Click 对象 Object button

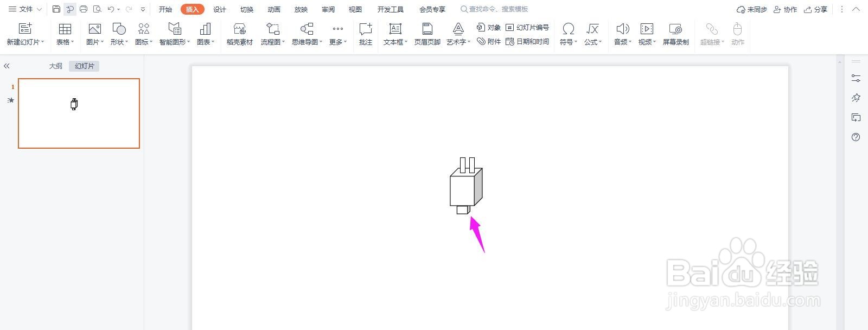click(x=489, y=27)
